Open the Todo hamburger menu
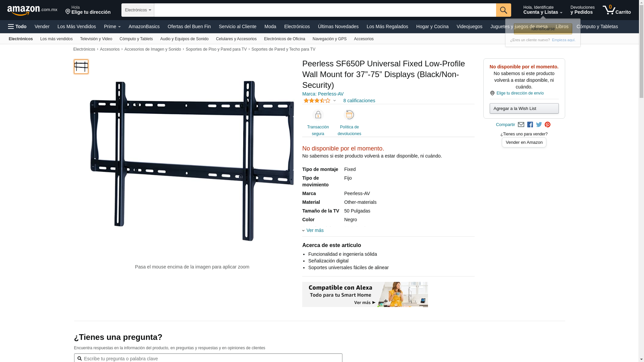The image size is (644, 362). point(17,26)
